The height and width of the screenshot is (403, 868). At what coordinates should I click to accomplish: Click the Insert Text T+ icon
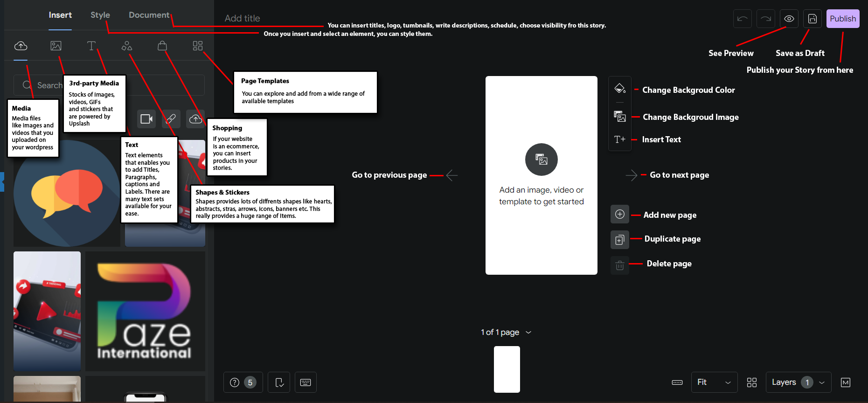[x=620, y=139]
